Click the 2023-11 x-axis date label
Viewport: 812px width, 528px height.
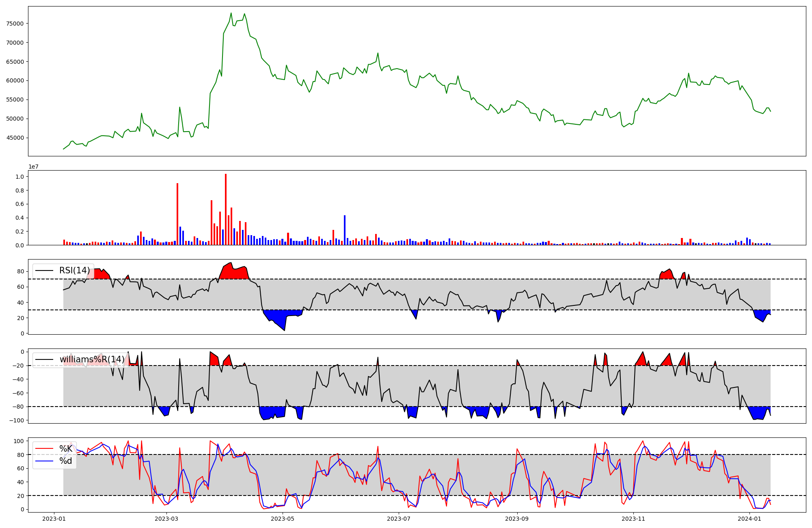633,519
